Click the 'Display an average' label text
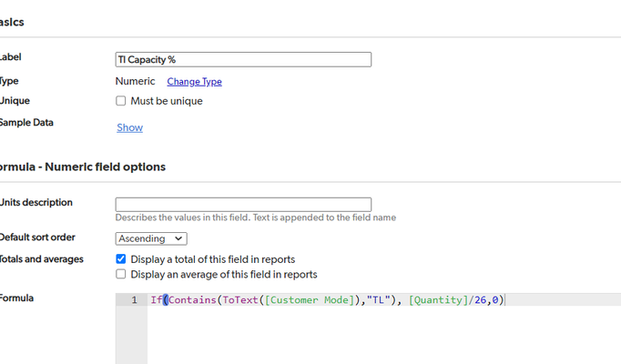The image size is (621, 364). [224, 274]
